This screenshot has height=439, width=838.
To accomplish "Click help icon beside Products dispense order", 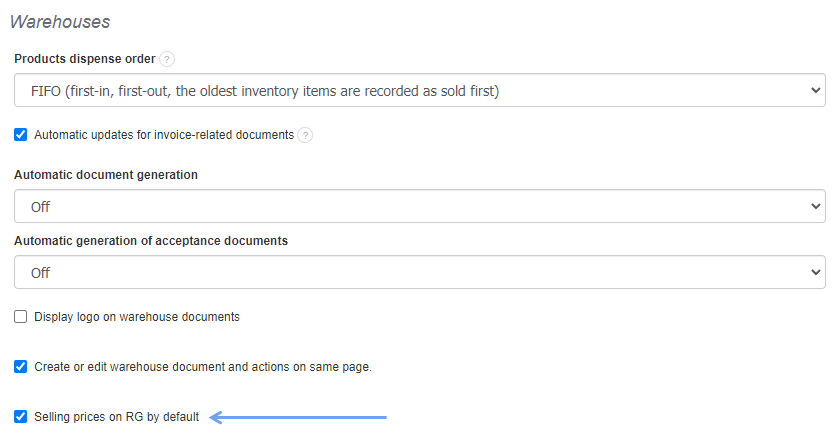I will (167, 59).
